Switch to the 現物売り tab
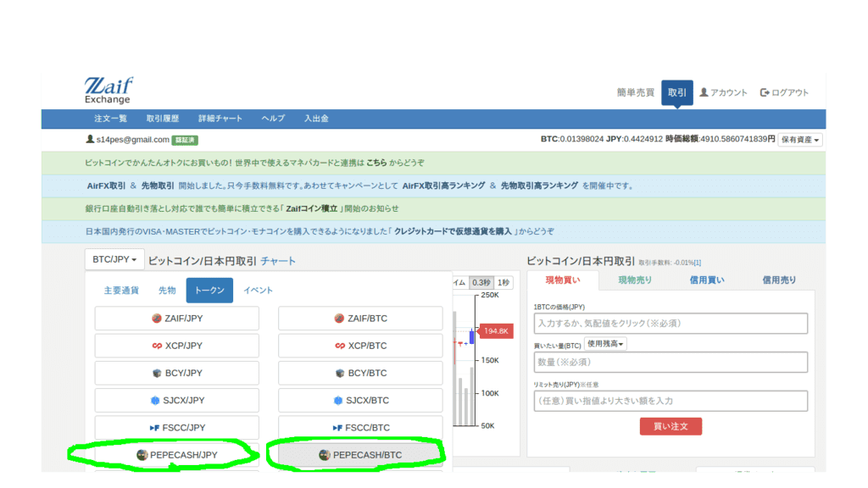 (635, 280)
